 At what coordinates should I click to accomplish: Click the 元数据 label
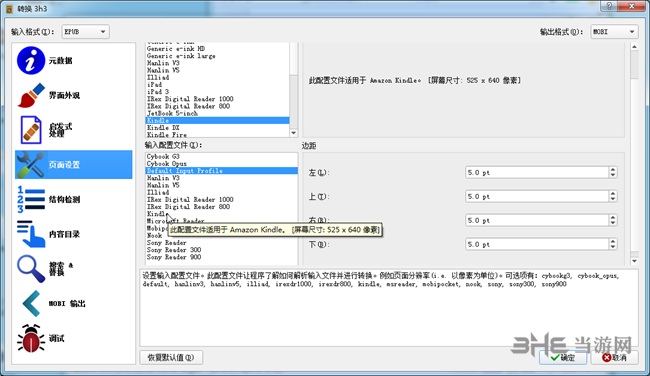tap(61, 61)
